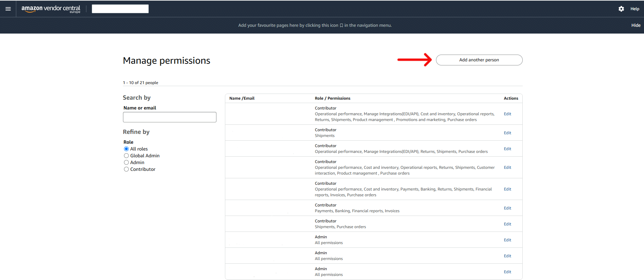Edit Contributor with Shipments, Purchase orders

(x=507, y=224)
